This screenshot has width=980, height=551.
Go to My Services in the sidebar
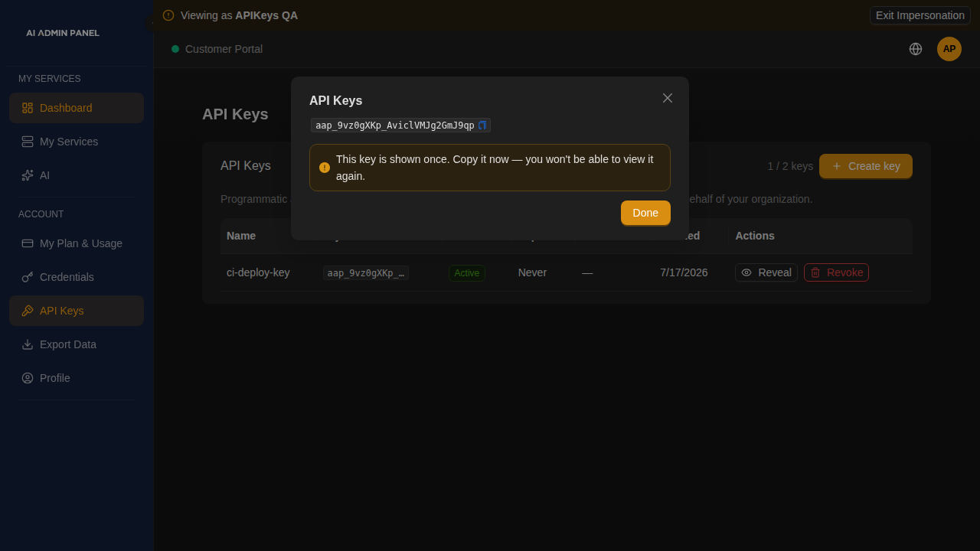point(77,142)
